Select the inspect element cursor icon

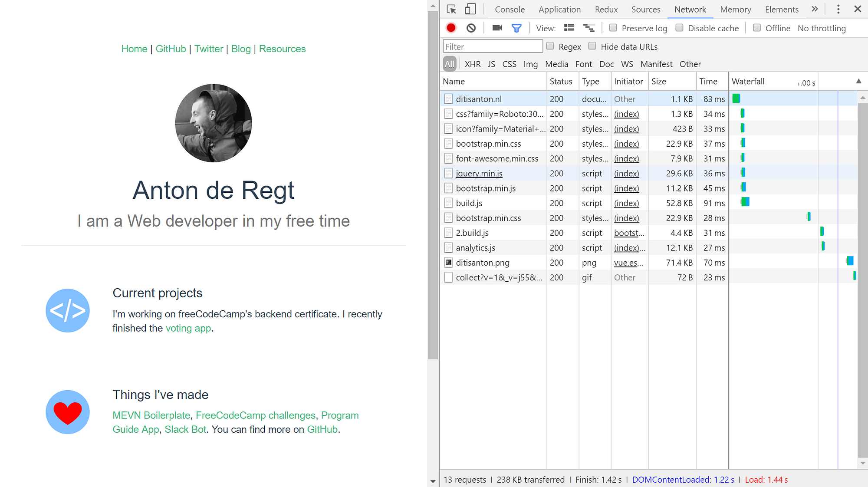451,9
